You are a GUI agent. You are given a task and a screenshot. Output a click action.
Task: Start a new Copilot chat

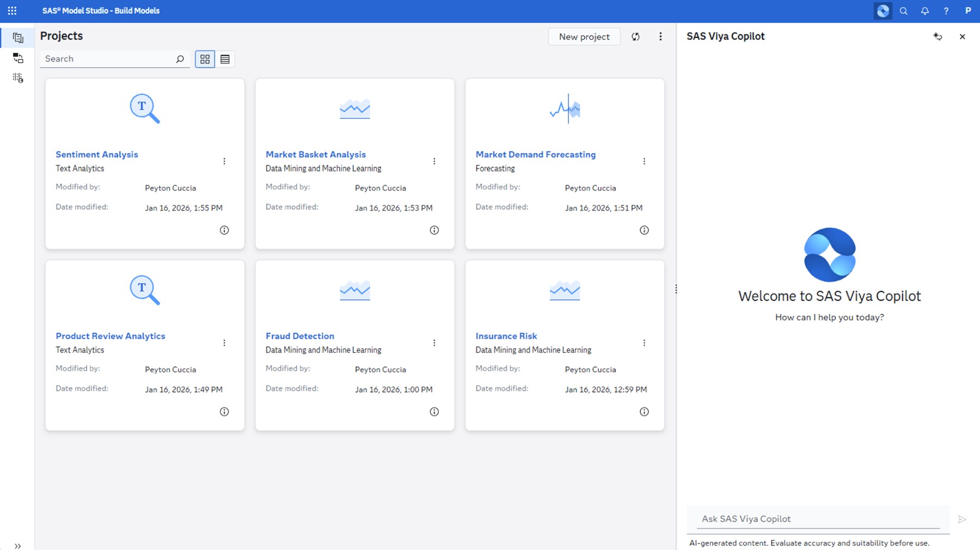938,36
